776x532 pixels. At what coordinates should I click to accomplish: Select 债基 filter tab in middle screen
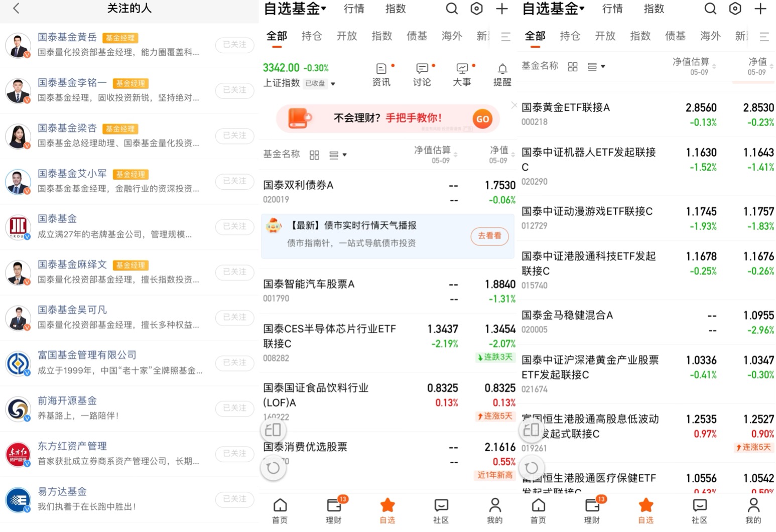click(x=417, y=36)
